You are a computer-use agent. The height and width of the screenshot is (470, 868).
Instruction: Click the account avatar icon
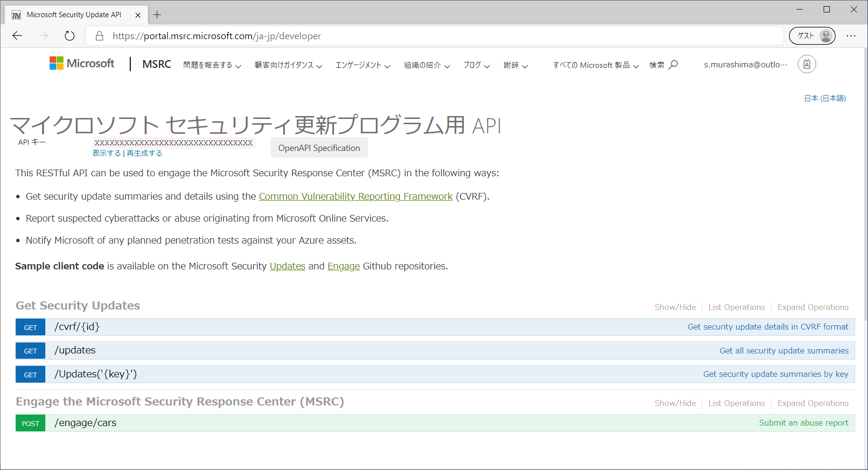(807, 64)
